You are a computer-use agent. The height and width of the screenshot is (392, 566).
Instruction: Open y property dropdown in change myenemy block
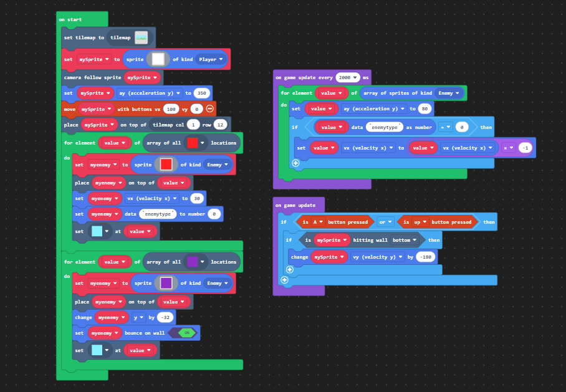pyautogui.click(x=138, y=317)
